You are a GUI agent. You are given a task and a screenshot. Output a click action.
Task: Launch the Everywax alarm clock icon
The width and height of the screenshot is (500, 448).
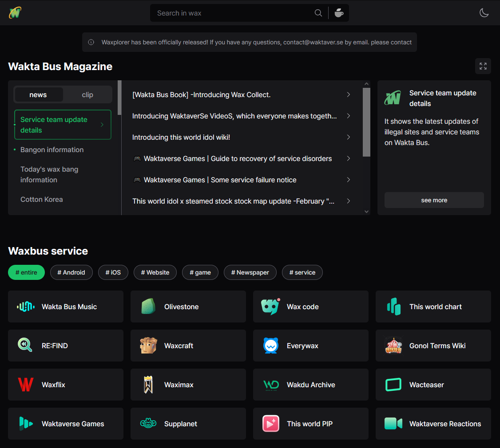tap(271, 346)
